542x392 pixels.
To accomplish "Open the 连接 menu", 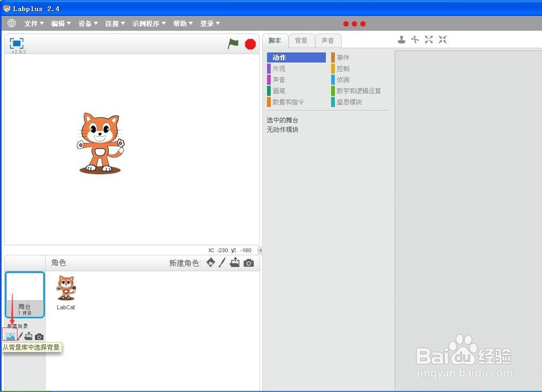I will (115, 23).
